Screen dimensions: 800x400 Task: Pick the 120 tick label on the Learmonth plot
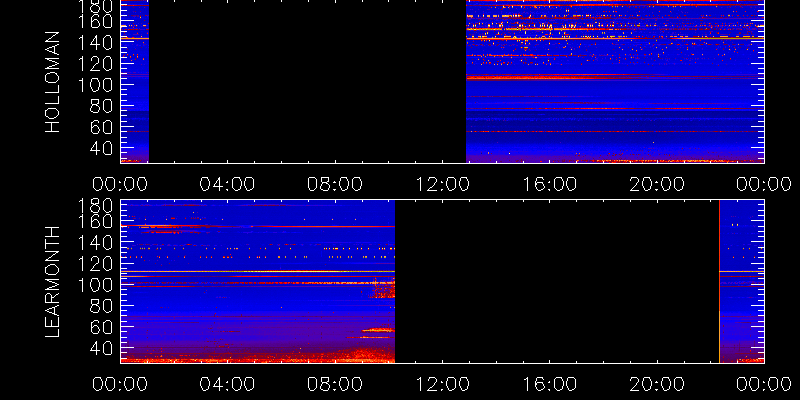click(x=94, y=264)
